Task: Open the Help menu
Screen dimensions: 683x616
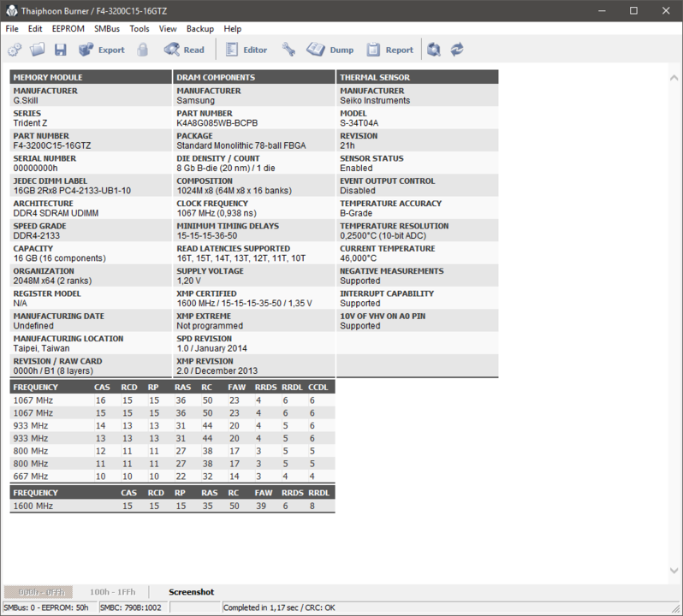Action: tap(232, 29)
